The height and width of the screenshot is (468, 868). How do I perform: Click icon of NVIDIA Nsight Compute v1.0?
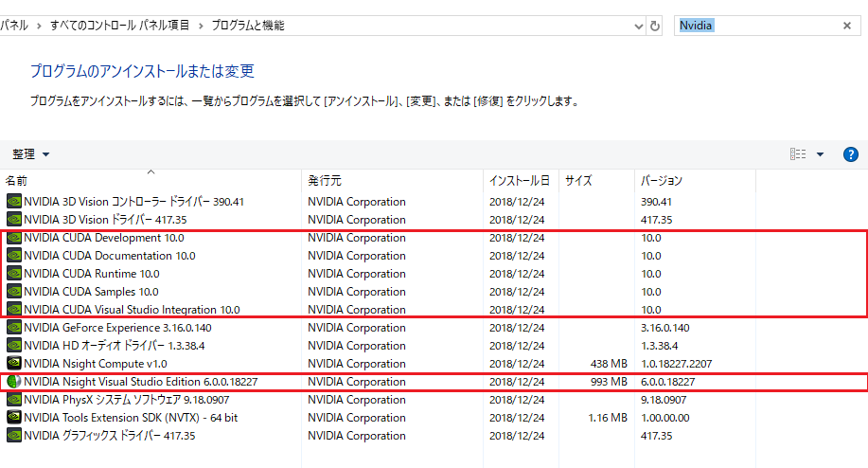click(x=14, y=364)
